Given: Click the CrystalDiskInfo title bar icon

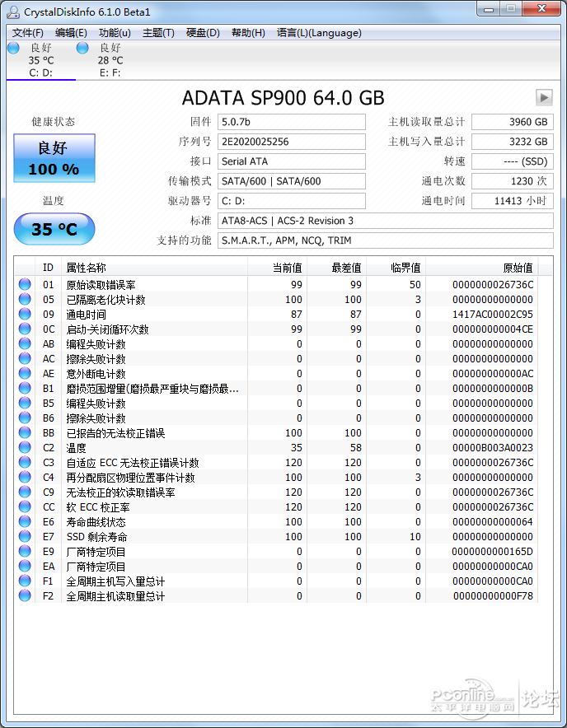Looking at the screenshot, I should (x=14, y=12).
